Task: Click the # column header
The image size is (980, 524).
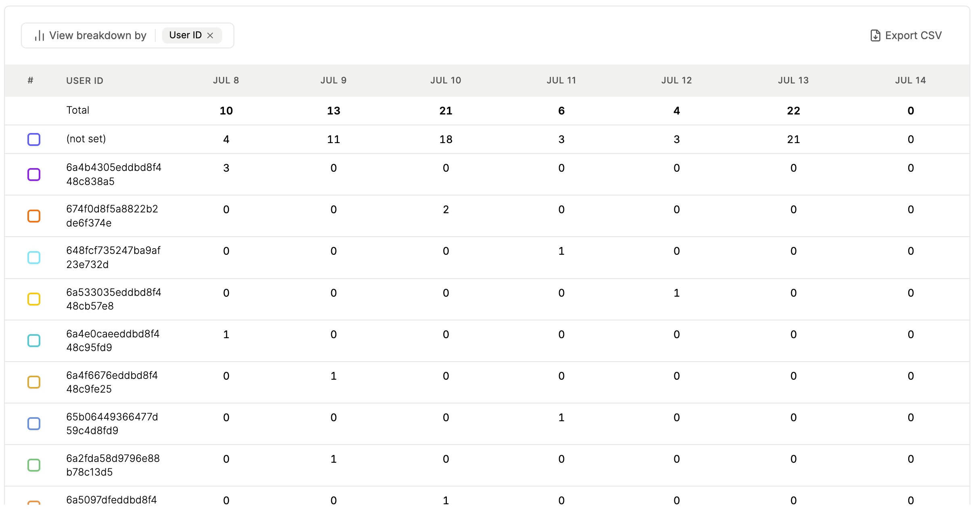Action: tap(30, 80)
